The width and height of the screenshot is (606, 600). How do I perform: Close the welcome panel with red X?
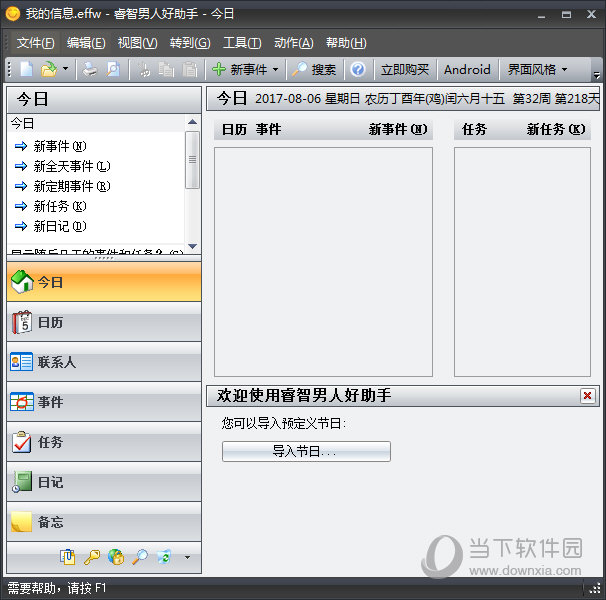587,396
